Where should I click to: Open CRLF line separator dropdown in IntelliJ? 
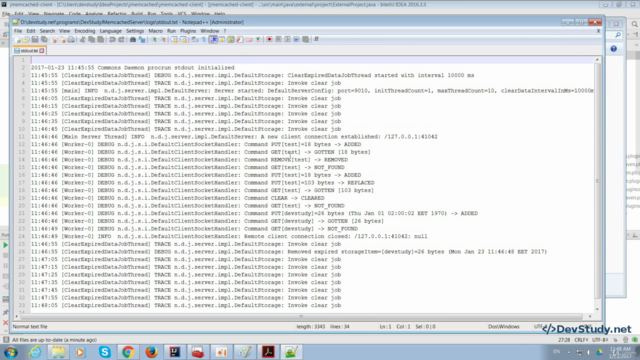[x=581, y=340]
